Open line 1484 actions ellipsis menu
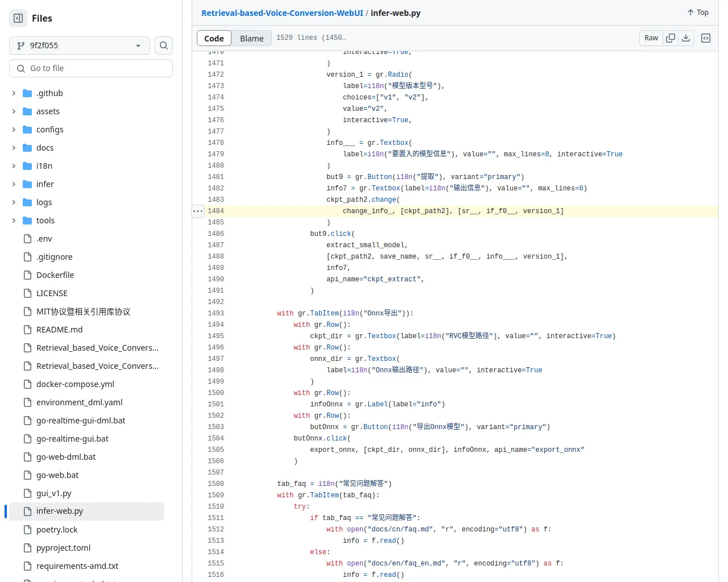The height and width of the screenshot is (582, 728). (x=198, y=211)
